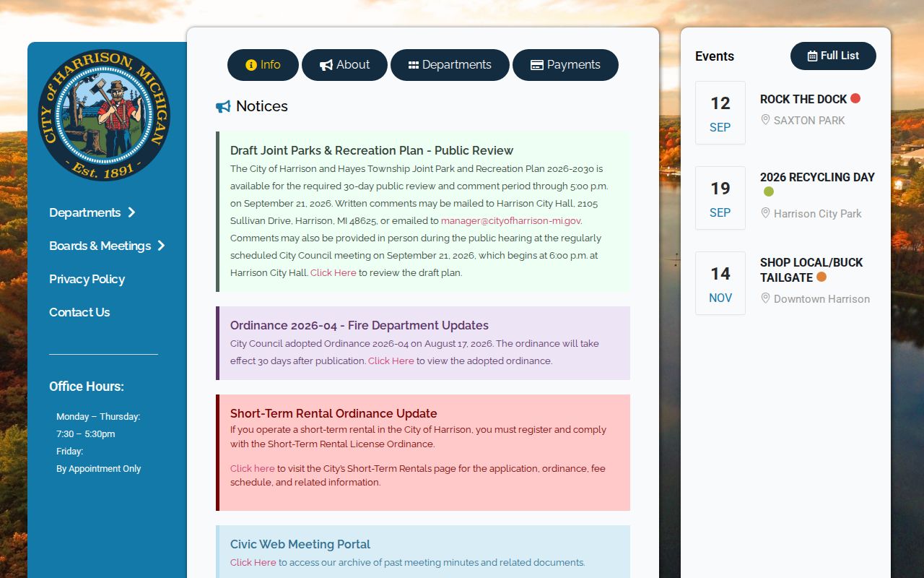Click Here to review the draft parks plan
Image resolution: width=924 pixels, height=578 pixels.
pos(334,272)
